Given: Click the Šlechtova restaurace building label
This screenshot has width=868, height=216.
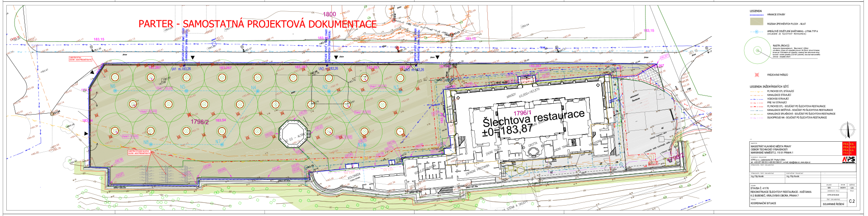Looking at the screenshot, I should [x=533, y=119].
